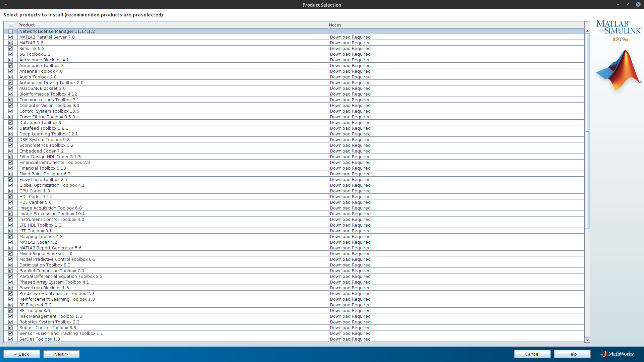
Task: Toggle GPU Coder 1.3 checkbox
Action: [x=11, y=191]
